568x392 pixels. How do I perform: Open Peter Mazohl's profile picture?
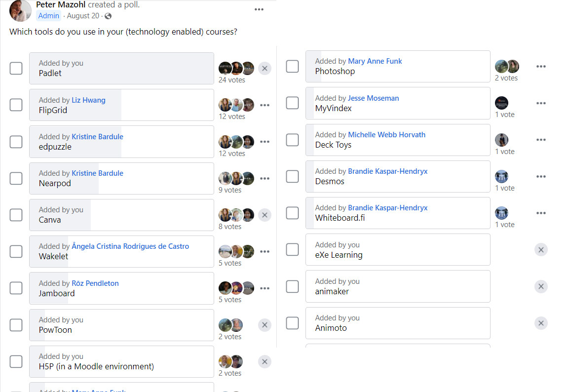20,10
